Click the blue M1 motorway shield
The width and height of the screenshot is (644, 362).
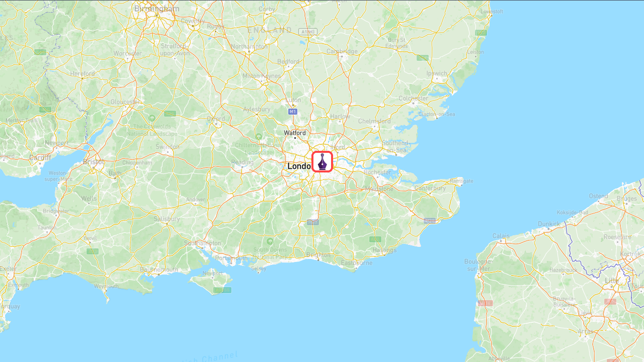click(x=293, y=111)
